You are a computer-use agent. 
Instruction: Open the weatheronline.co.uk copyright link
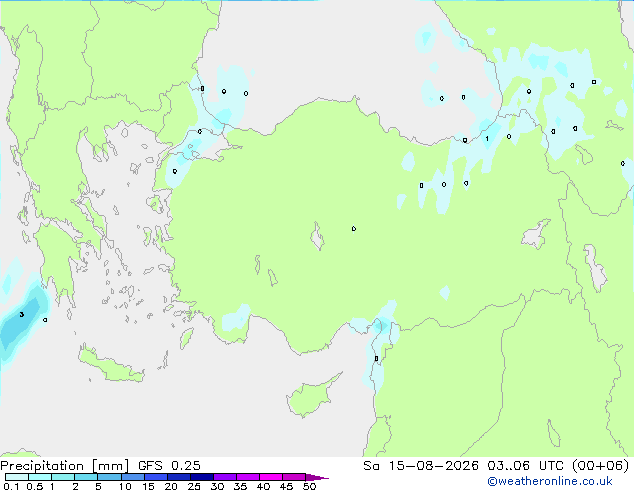(x=549, y=481)
